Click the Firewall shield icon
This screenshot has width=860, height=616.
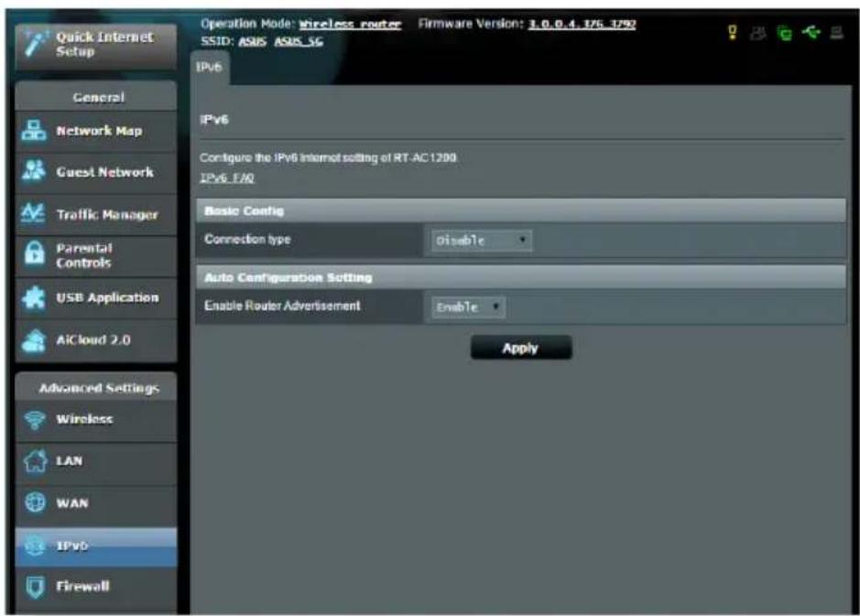pyautogui.click(x=35, y=587)
